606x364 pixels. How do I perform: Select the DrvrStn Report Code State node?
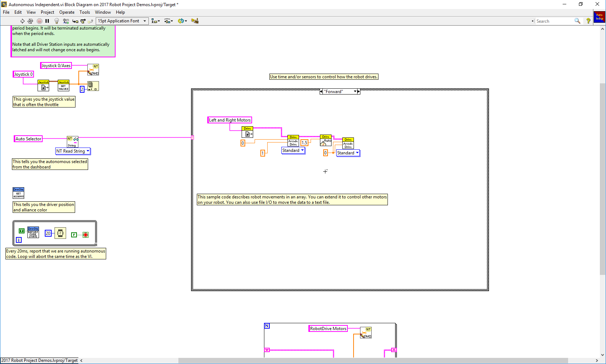click(x=33, y=232)
